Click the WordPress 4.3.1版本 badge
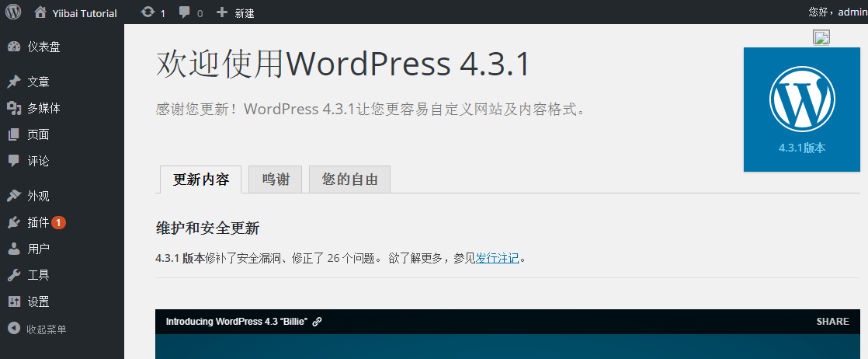The height and width of the screenshot is (359, 868). [801, 109]
